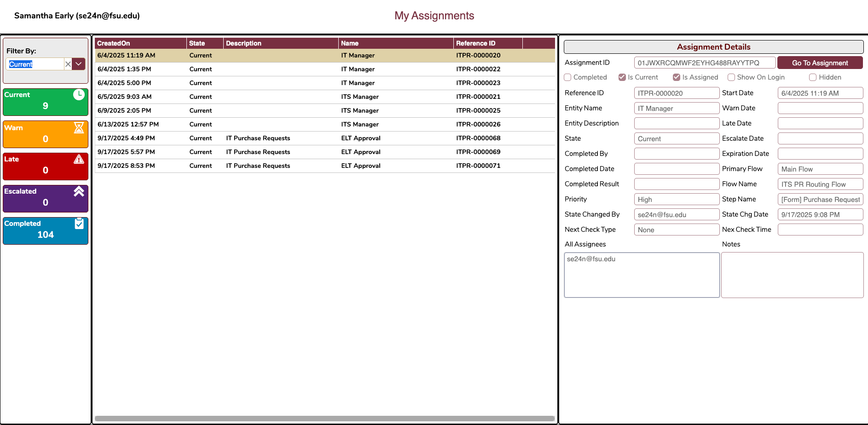The height and width of the screenshot is (425, 868).
Task: Click the Assignment ID field
Action: pos(705,63)
